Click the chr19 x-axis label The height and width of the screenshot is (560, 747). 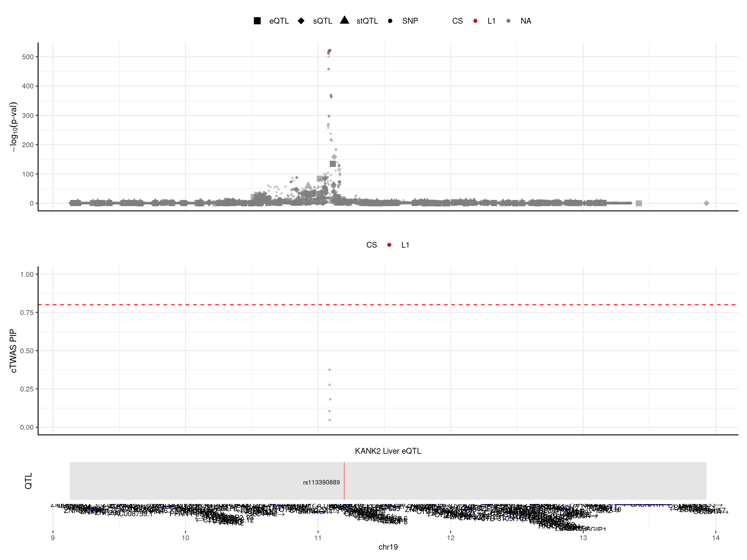388,547
